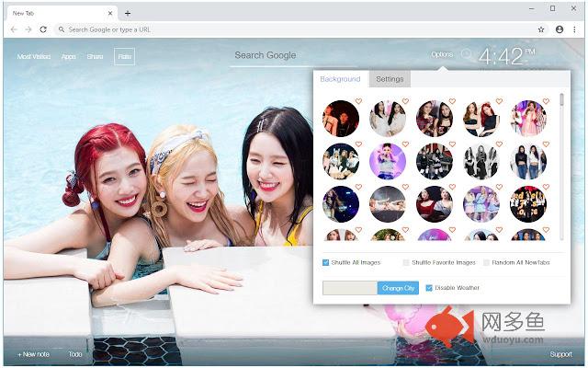Toggle Shuffle All Images checkbox
The image size is (588, 368).
[325, 262]
